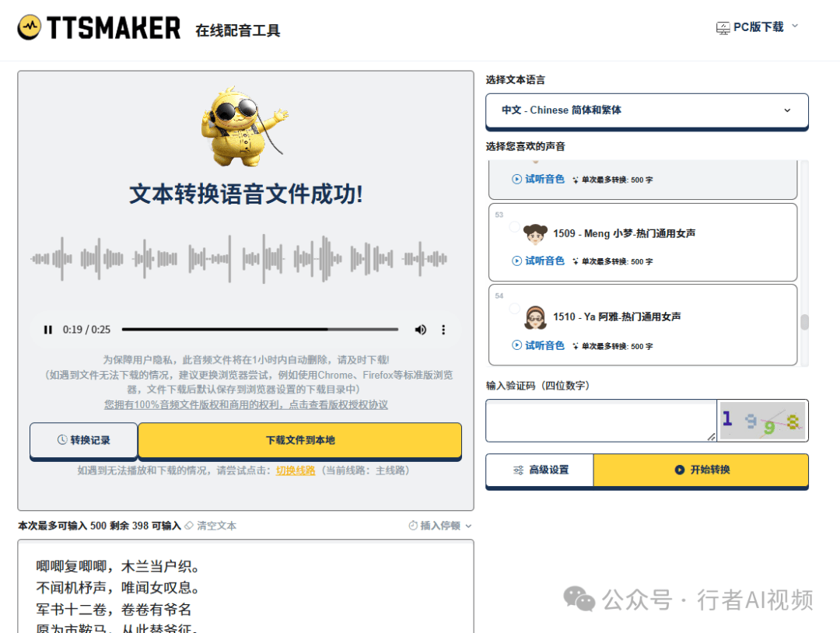Mute audio with the speaker icon
This screenshot has width=840, height=633.
(x=421, y=330)
